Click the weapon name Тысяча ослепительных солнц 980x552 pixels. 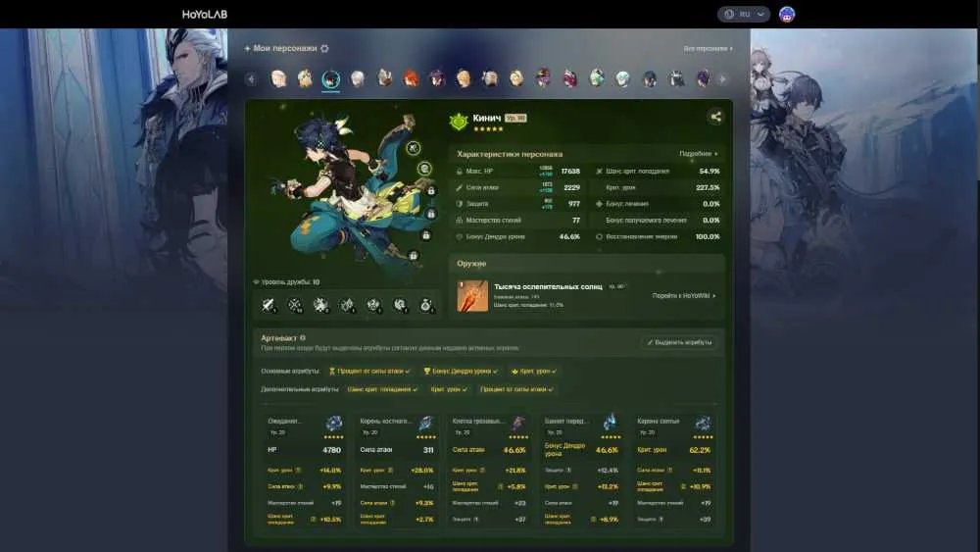click(x=548, y=286)
